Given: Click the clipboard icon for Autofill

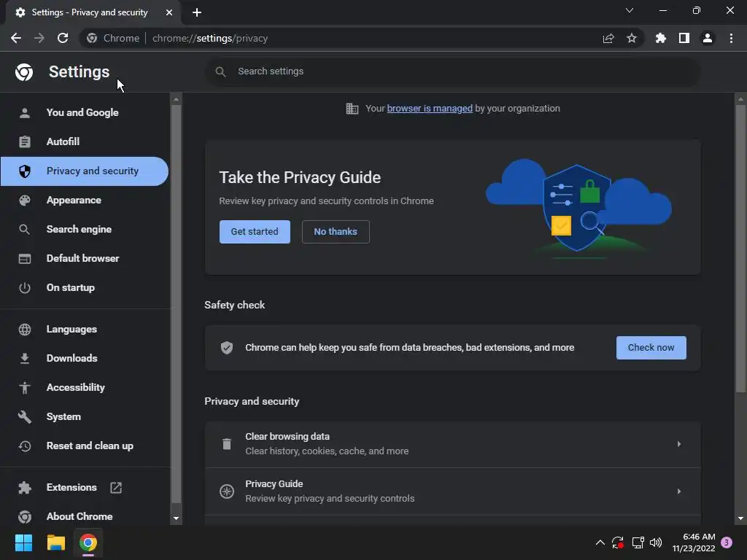Looking at the screenshot, I should pyautogui.click(x=24, y=142).
